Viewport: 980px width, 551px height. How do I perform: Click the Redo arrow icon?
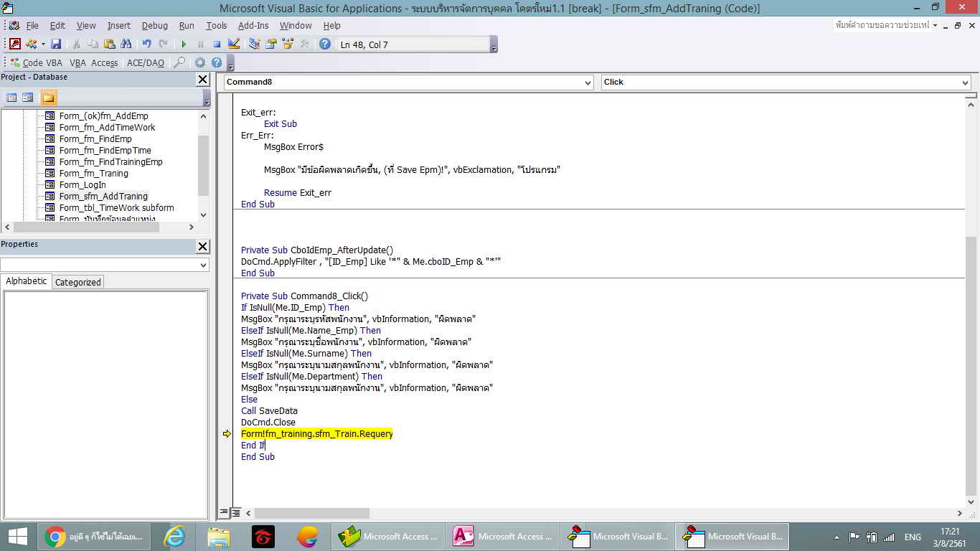pos(164,44)
